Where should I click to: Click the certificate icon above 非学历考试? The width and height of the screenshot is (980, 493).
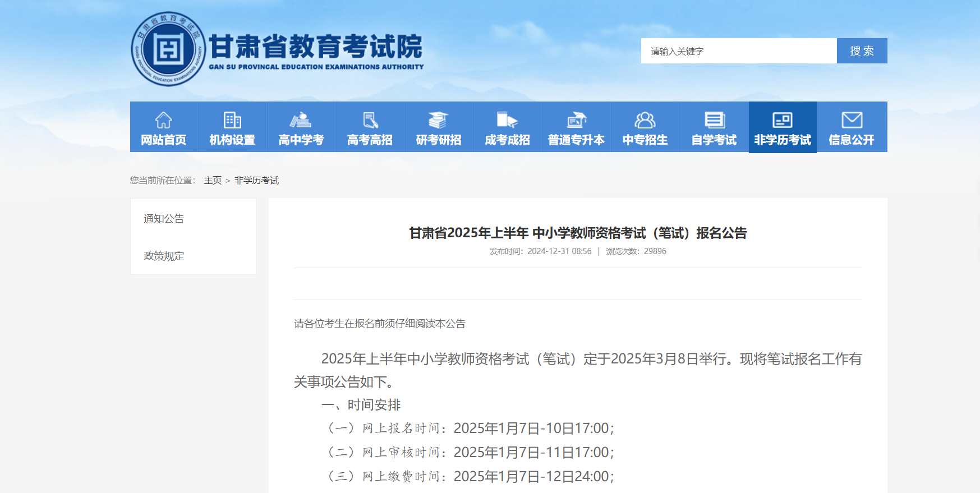pos(783,120)
